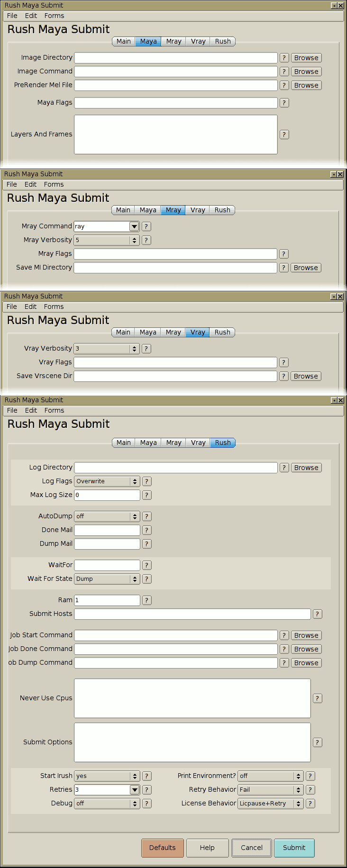Open the Debug dropdown
The width and height of the screenshot is (347, 868).
click(107, 804)
